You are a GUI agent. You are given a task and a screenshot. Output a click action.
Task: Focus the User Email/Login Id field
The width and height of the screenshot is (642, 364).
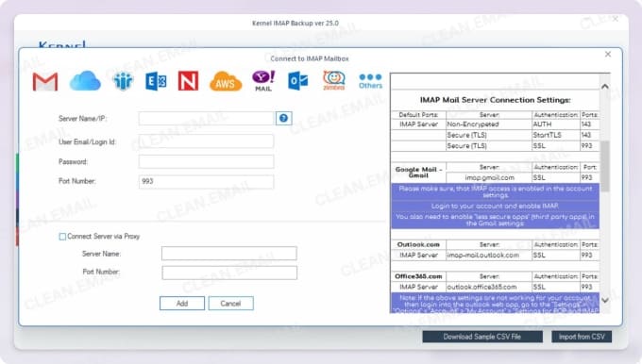pyautogui.click(x=206, y=141)
